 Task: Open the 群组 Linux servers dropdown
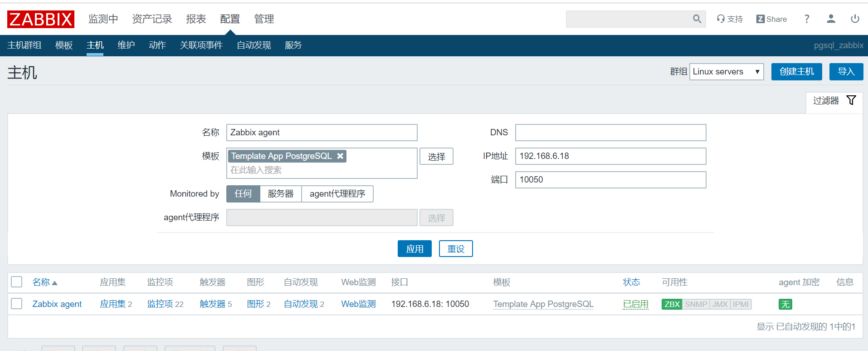point(726,72)
